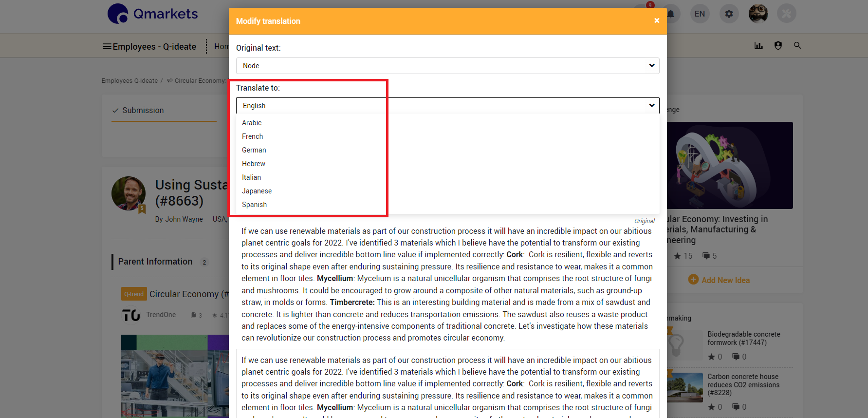868x418 pixels.
Task: Choose German from language list
Action: (x=254, y=150)
